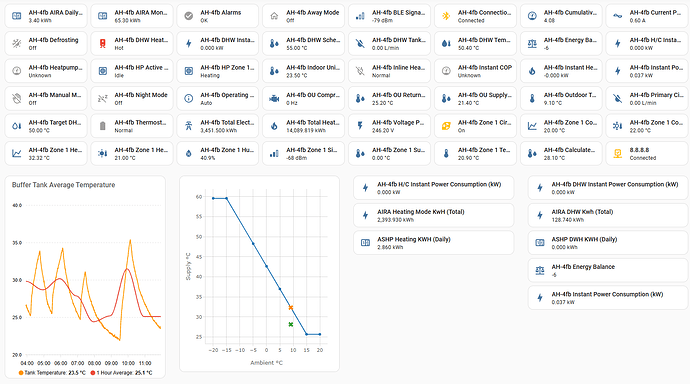The width and height of the screenshot is (690, 384).
Task: Click the HP Active state icon showing Idle
Action: (103, 71)
